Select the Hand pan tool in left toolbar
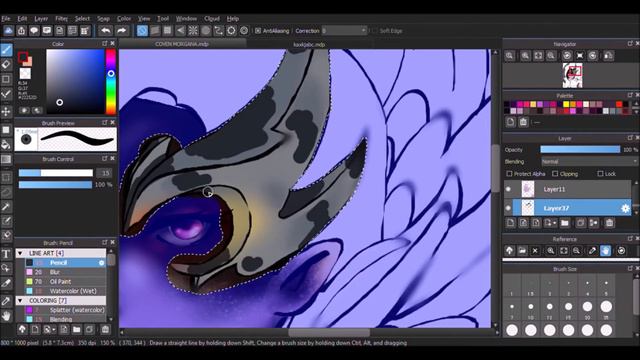The height and width of the screenshot is (360, 640). 6,316
